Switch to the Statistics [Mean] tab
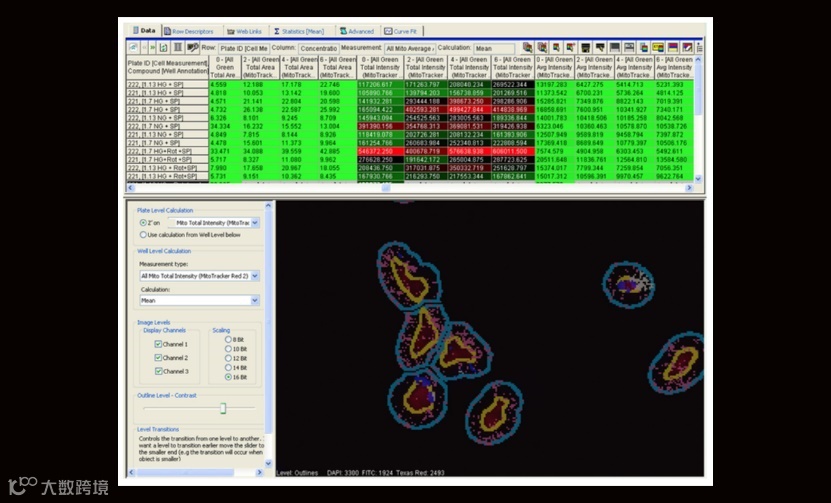This screenshot has height=503, width=831. [299, 31]
